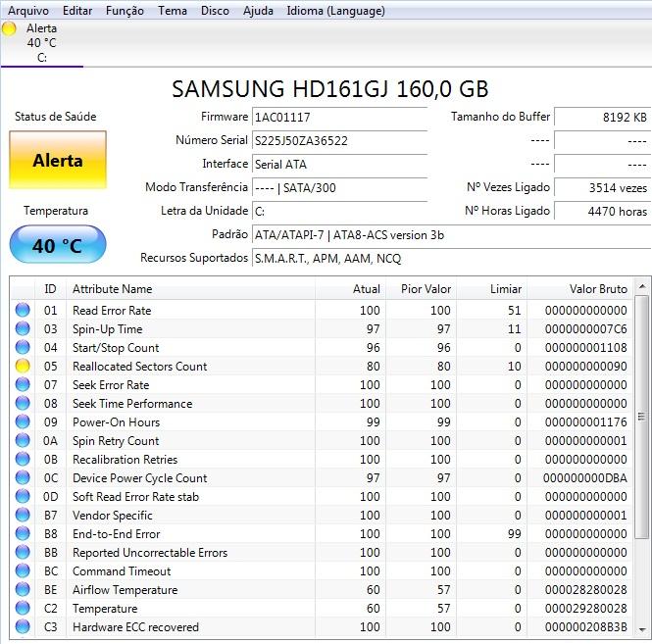
Task: Click the blue status icon for Airflow Temperature
Action: click(x=23, y=589)
